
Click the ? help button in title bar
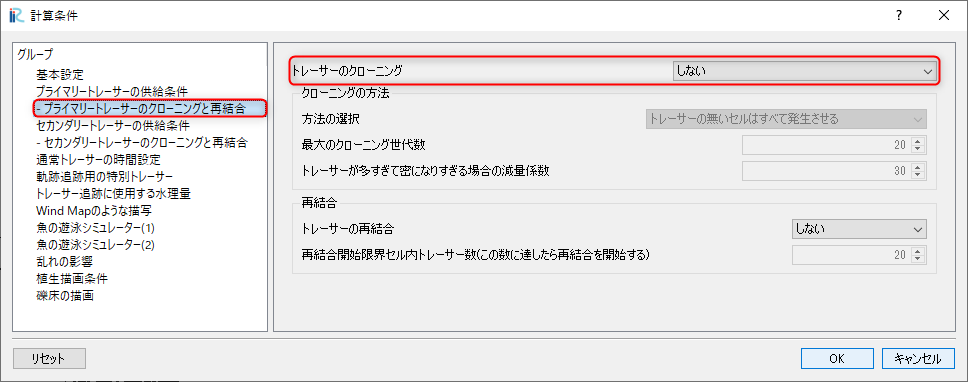[899, 16]
